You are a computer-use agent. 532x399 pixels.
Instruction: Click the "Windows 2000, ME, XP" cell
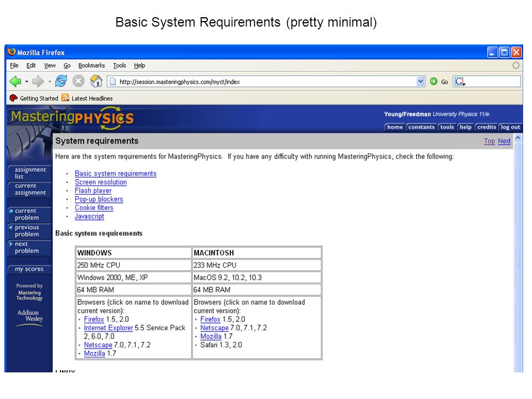click(x=134, y=278)
